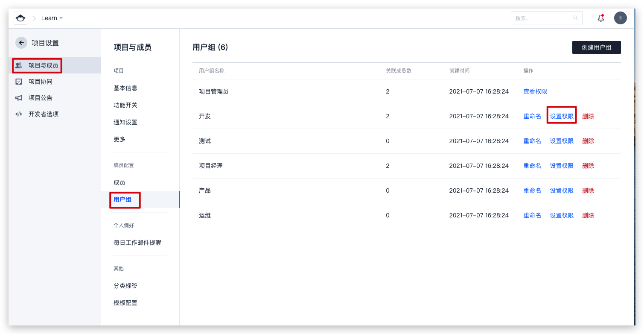
Task: Open 每日工作邮件提醒 preferences
Action: 137,243
